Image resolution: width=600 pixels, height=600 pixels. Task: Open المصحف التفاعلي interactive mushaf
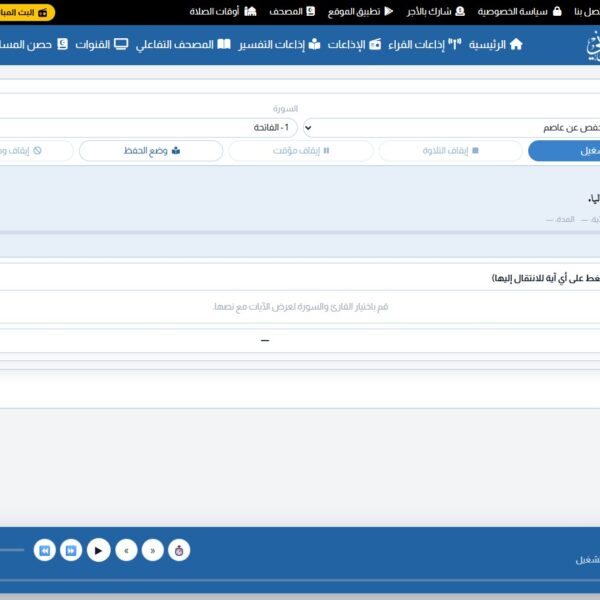pyautogui.click(x=183, y=45)
